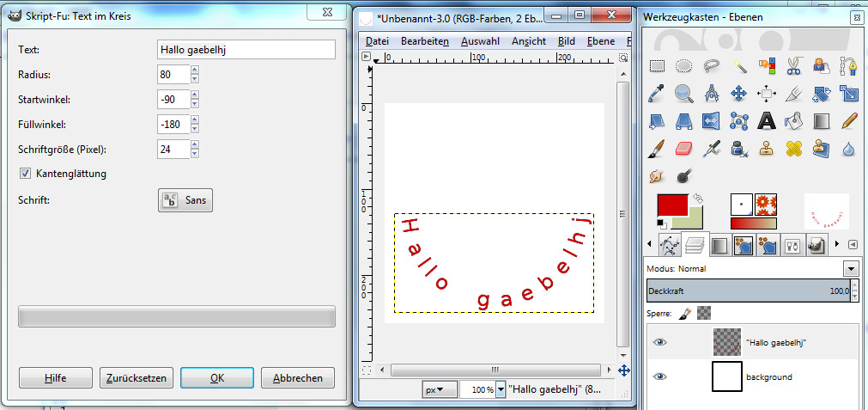
Task: Select the Foreground Select tool
Action: (x=821, y=66)
